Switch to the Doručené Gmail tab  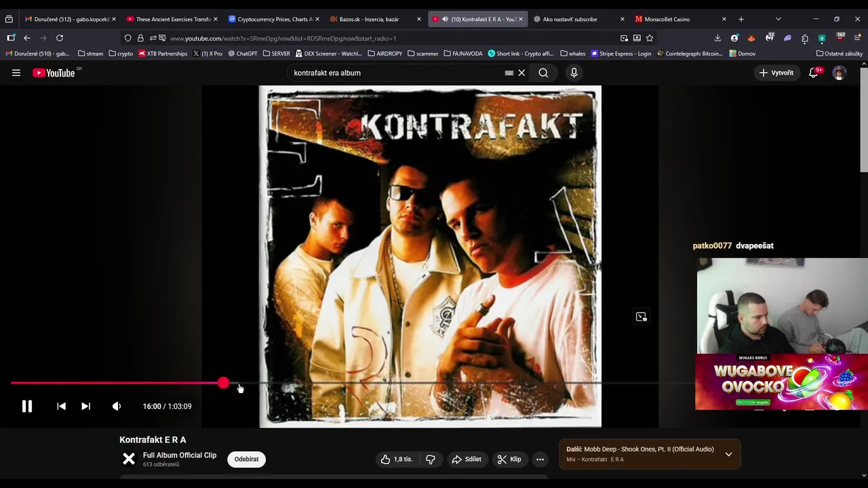click(x=68, y=19)
